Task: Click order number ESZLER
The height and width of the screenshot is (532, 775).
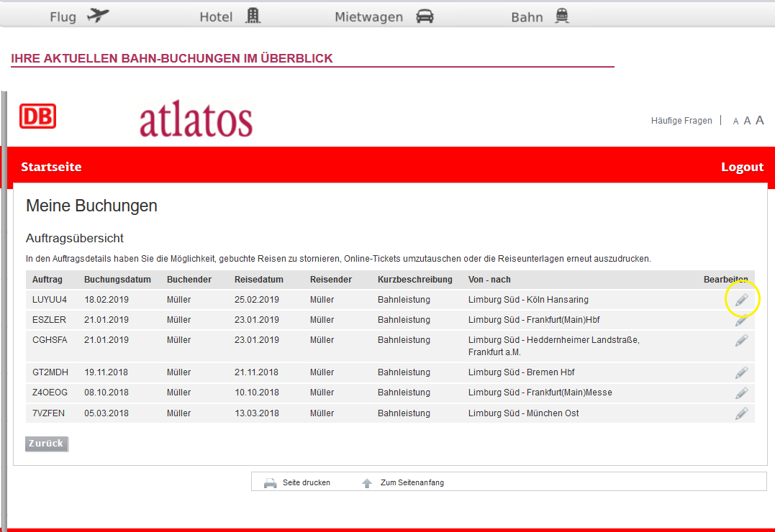Action: pyautogui.click(x=49, y=320)
